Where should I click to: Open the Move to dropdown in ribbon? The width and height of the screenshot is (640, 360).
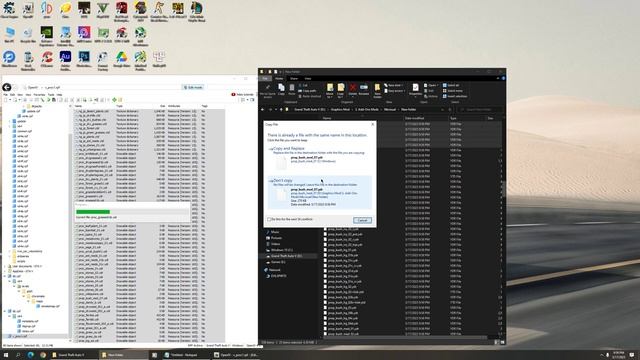[330, 91]
